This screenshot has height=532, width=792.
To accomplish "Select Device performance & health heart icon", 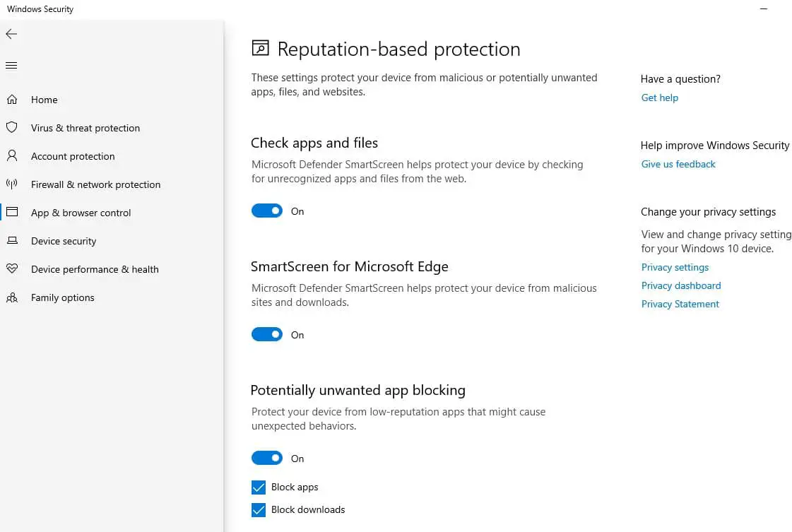I will (12, 269).
